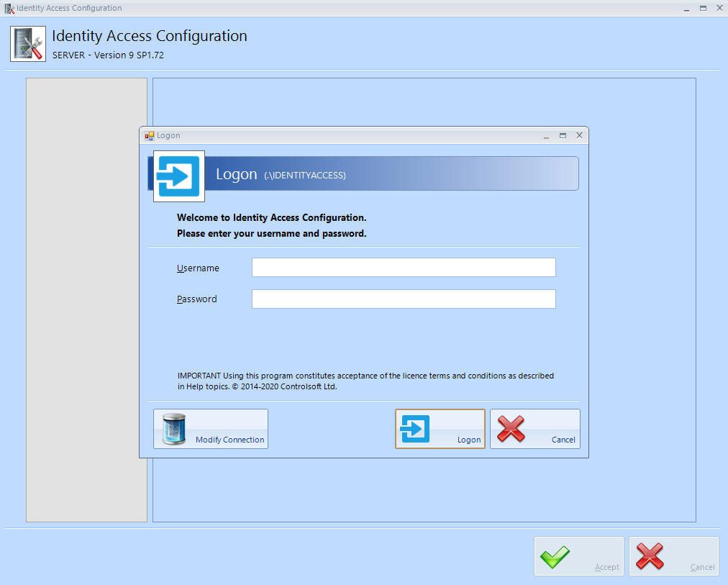Click the Identity Access Configuration title bar icon

click(9, 9)
